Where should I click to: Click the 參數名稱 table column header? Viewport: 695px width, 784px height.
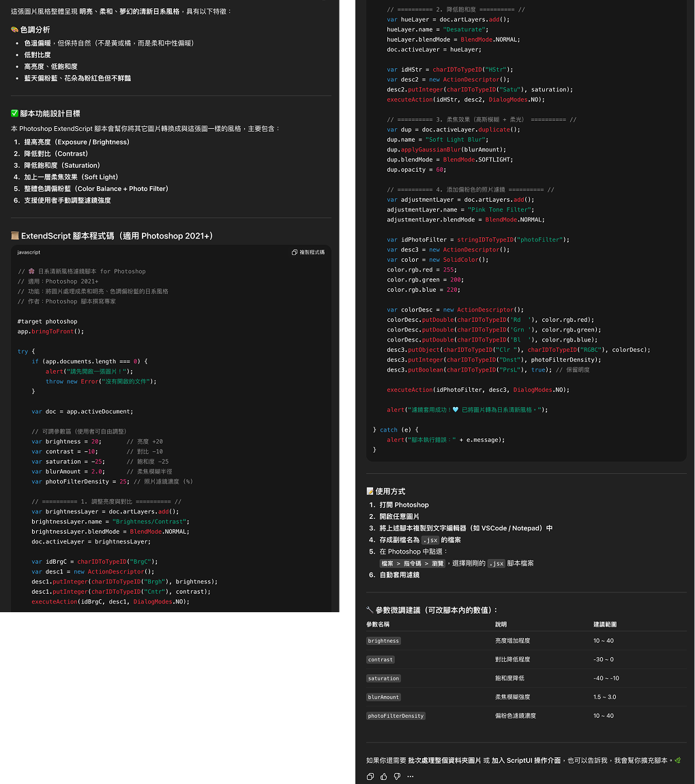(x=378, y=624)
